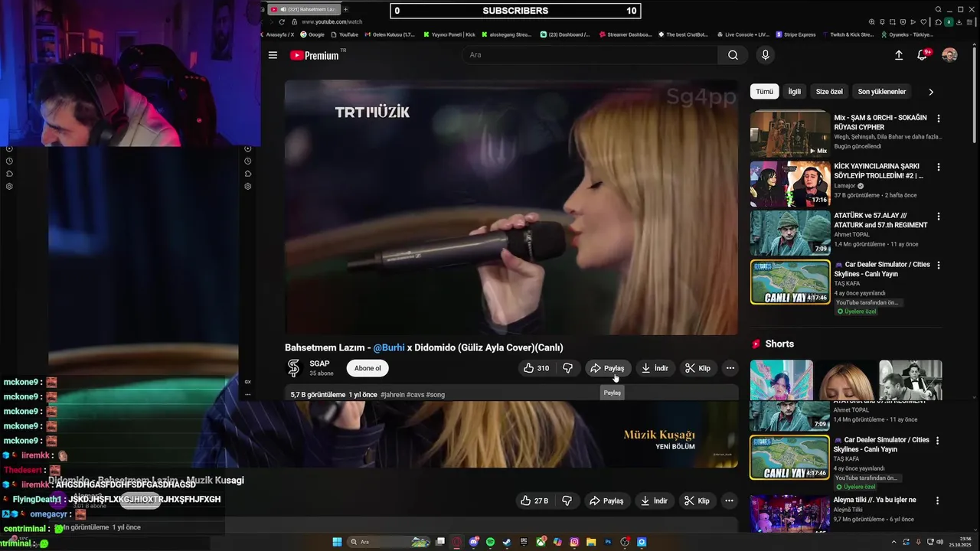Viewport: 980px width, 551px height.
Task: Select the Size özel filter chip
Action: (829, 91)
